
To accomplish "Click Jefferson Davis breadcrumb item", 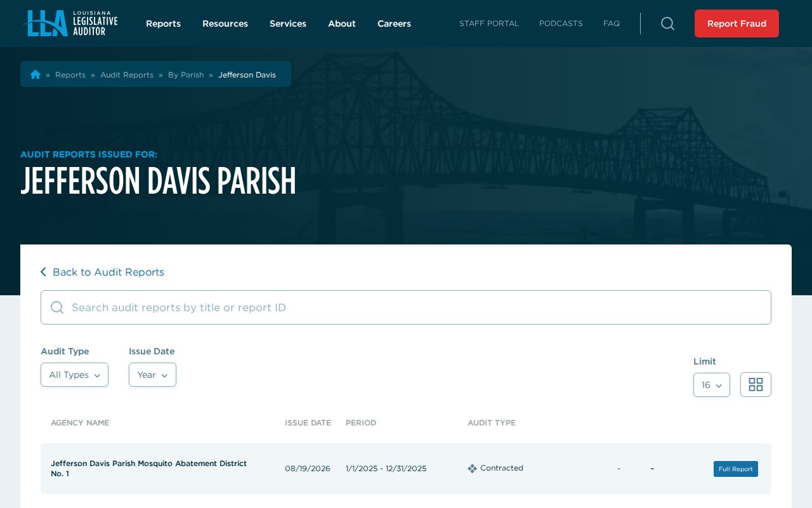I will [247, 75].
